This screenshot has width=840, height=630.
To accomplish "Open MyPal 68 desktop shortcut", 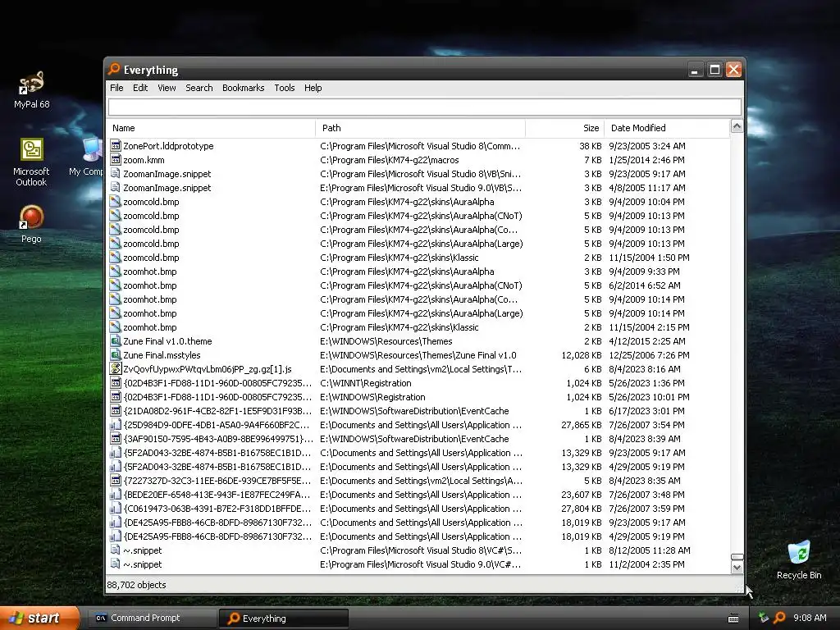I will [31, 90].
